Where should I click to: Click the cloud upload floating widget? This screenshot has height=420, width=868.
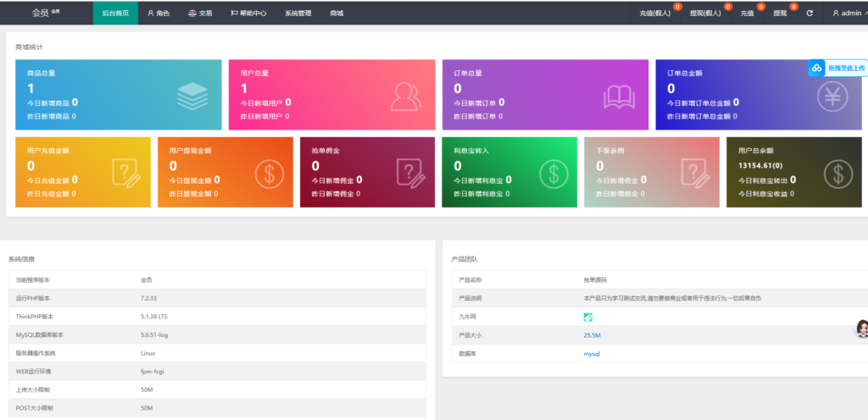point(837,68)
